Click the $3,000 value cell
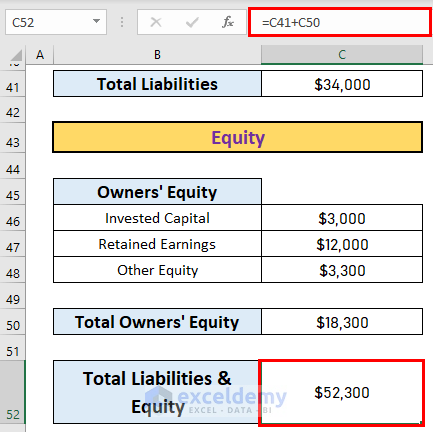The width and height of the screenshot is (433, 432). (342, 218)
